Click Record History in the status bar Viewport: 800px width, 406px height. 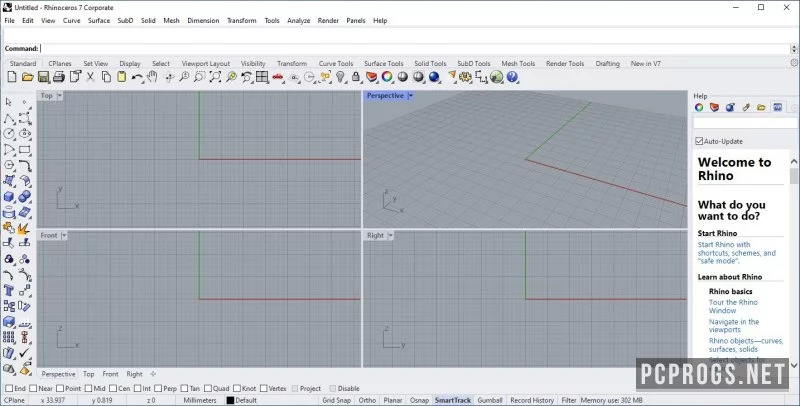point(532,400)
